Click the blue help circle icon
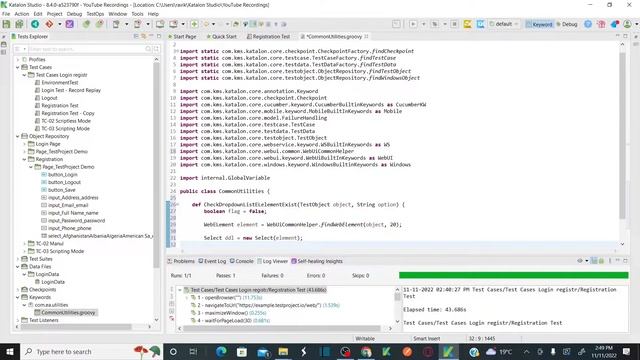 (588, 24)
